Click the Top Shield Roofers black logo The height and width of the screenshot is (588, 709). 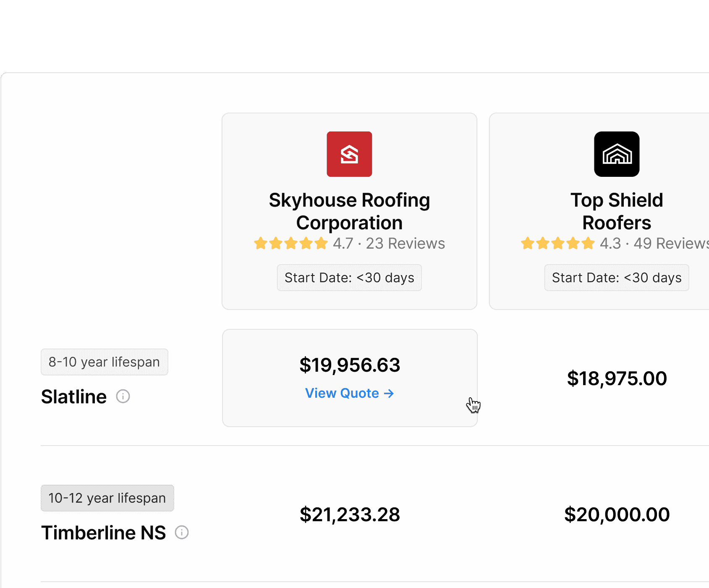(617, 154)
